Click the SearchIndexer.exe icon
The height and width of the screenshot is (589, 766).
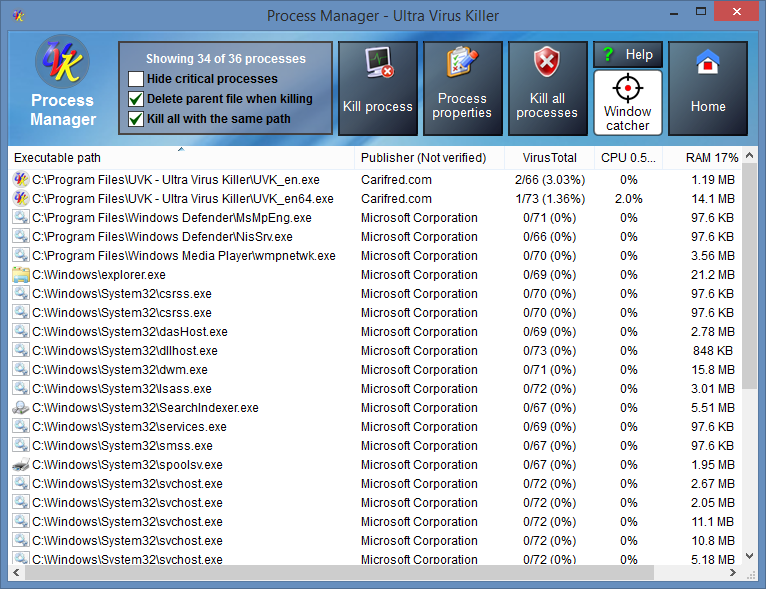coord(21,408)
